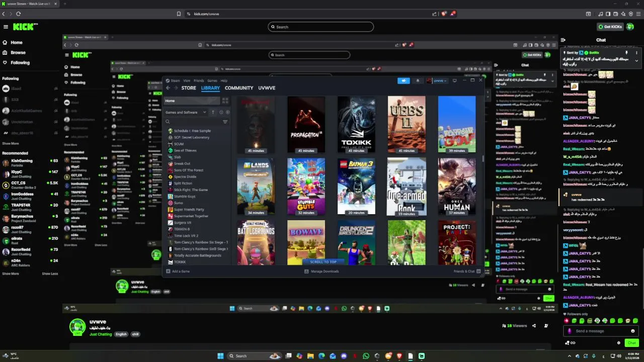Open WhatsApp from the Windows taskbar

[366, 356]
